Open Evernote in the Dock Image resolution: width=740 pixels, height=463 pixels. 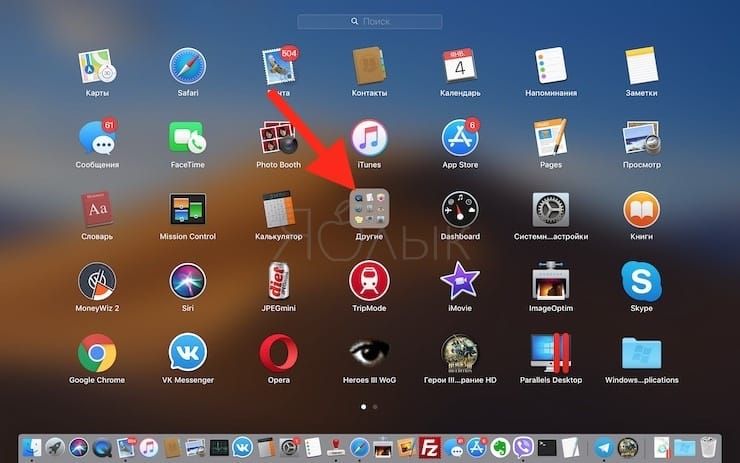click(500, 447)
